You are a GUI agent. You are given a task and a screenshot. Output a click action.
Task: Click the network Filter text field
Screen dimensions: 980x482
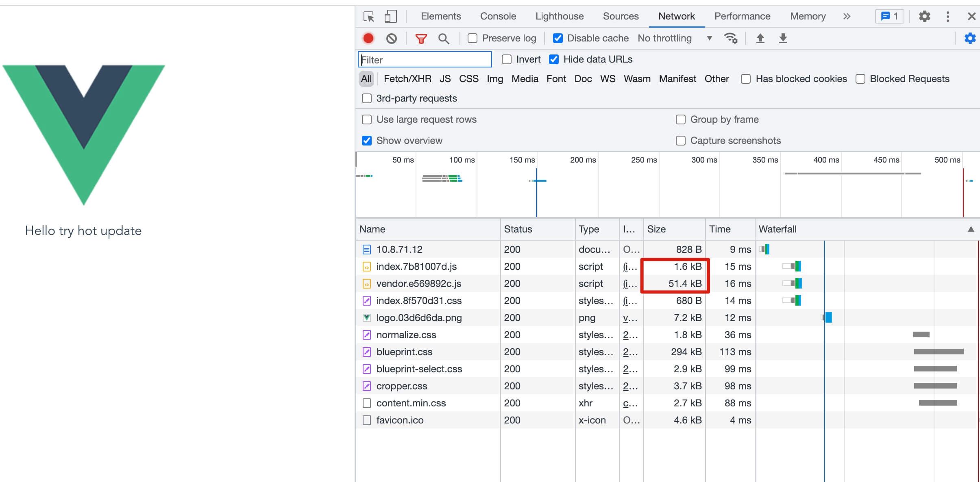coord(425,60)
